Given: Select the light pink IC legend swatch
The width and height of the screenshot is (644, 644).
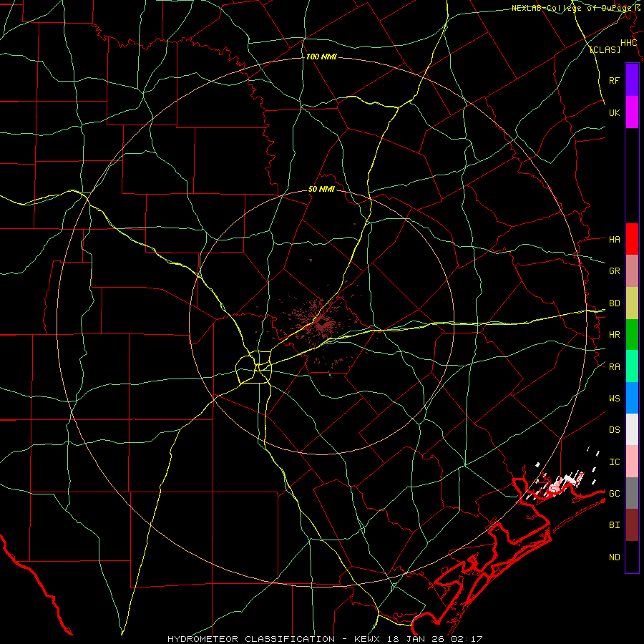Looking at the screenshot, I should click(x=632, y=462).
